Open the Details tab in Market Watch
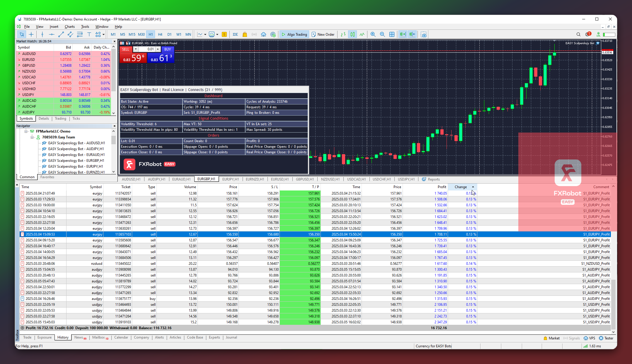The image size is (632, 364). (x=44, y=119)
